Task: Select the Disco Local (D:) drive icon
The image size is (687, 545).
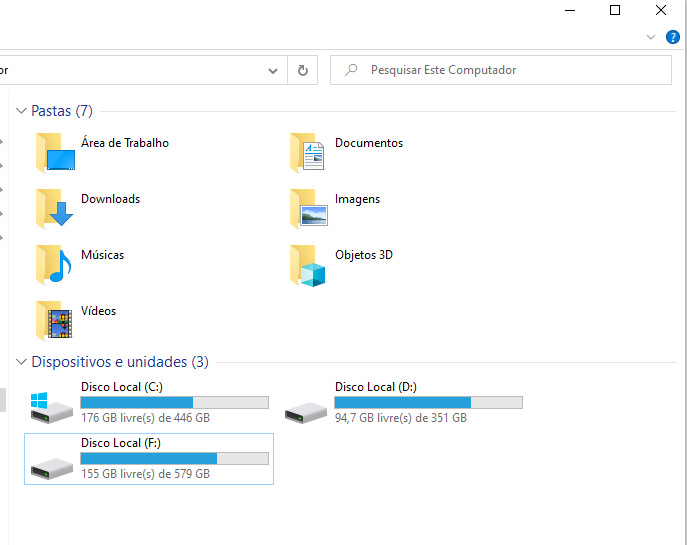Action: click(306, 413)
